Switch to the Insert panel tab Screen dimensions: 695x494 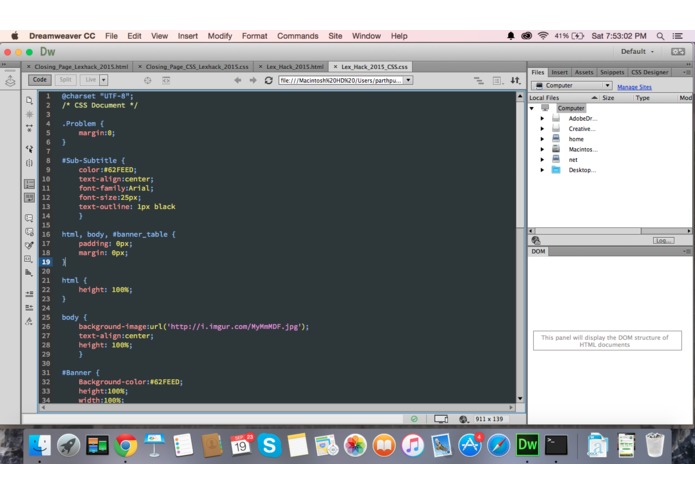pos(559,72)
